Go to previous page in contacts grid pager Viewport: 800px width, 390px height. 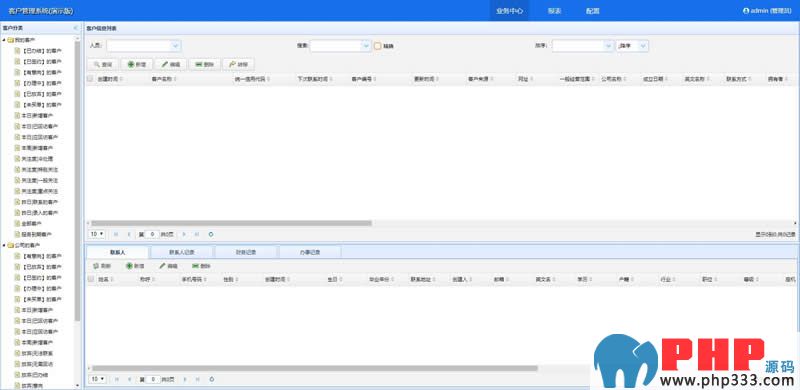pyautogui.click(x=129, y=379)
